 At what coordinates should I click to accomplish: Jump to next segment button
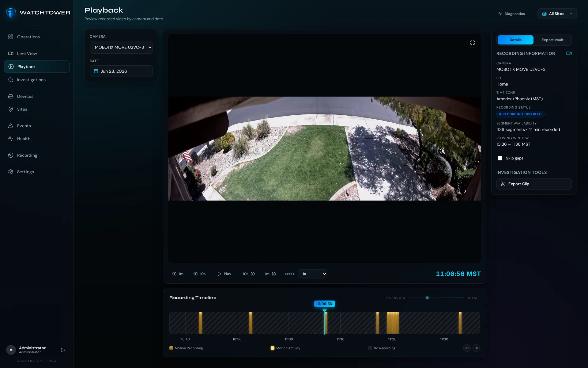pyautogui.click(x=476, y=348)
